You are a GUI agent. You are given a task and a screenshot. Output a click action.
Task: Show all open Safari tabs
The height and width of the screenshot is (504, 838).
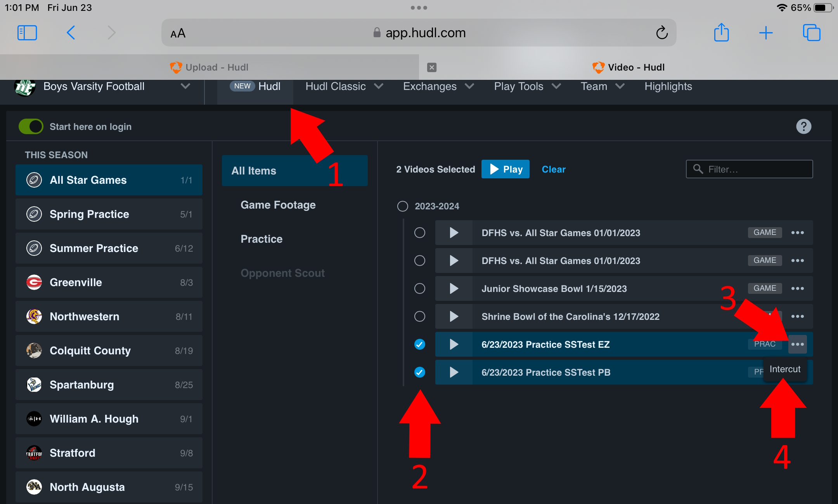pos(812,33)
